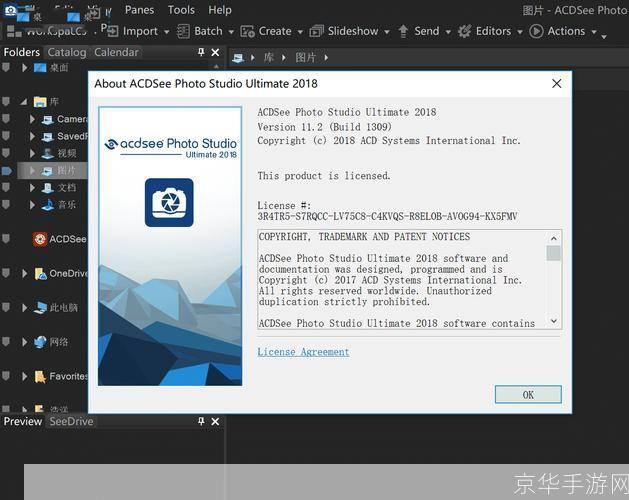Screen dimensions: 629x500
Task: Expand the 视频 folder node
Action: (x=32, y=153)
